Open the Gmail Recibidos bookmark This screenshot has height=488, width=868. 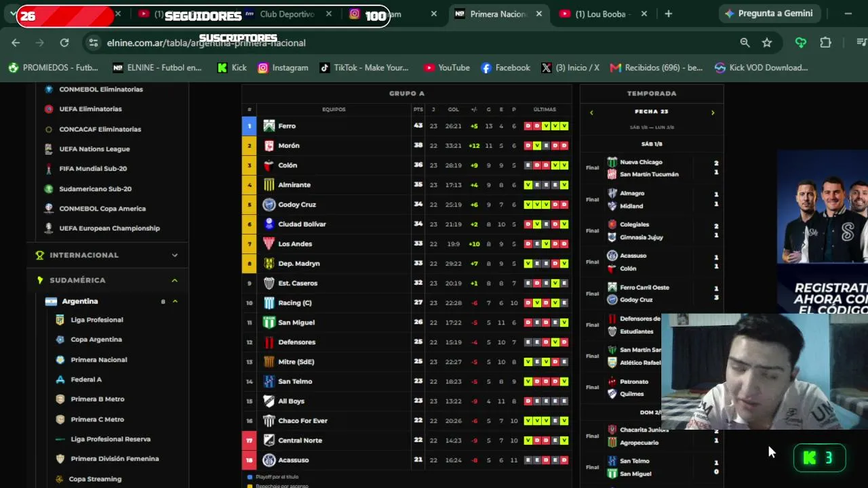coord(656,68)
